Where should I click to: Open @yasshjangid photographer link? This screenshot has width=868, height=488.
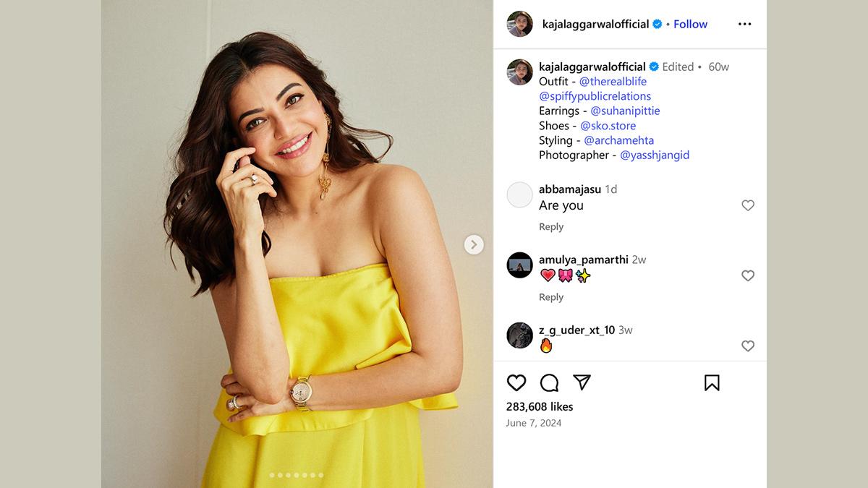coord(655,155)
